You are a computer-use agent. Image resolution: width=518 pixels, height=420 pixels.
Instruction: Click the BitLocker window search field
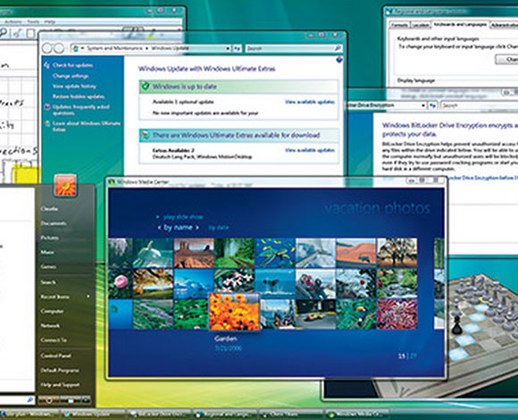click(x=479, y=105)
